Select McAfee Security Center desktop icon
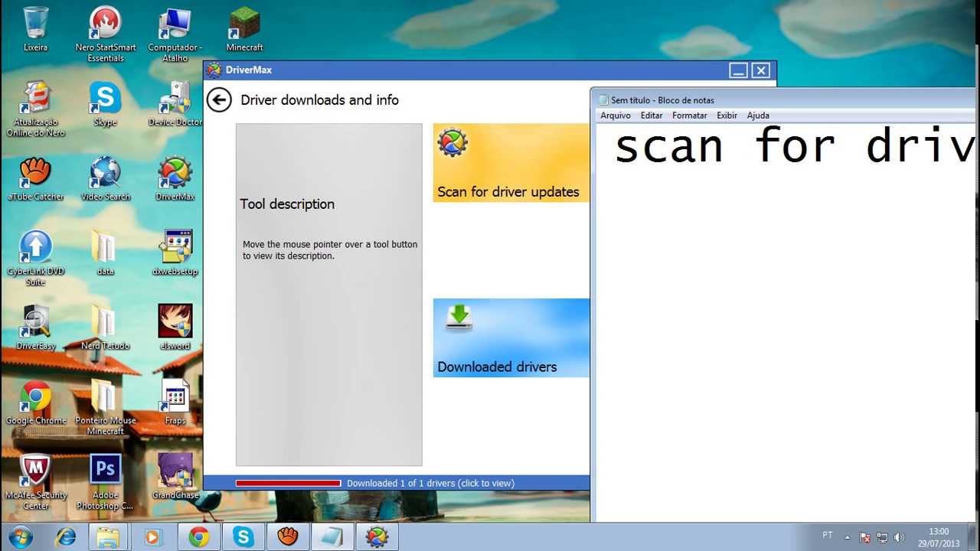 (35, 482)
